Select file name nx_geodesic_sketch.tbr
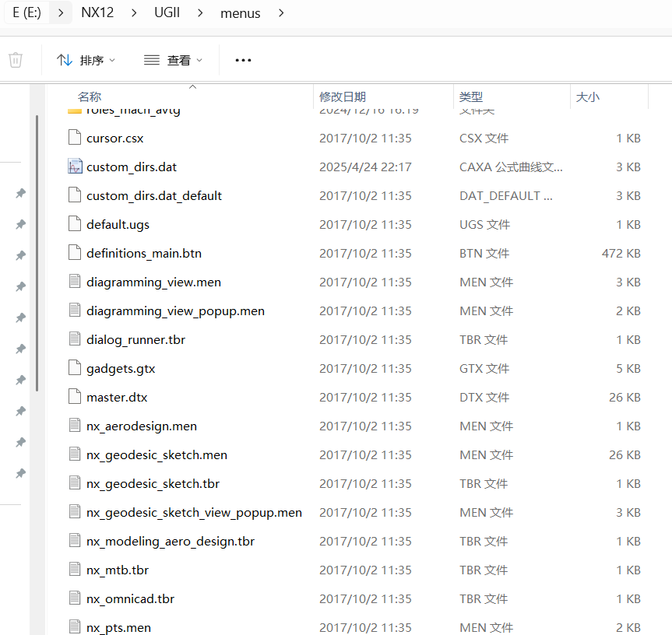Screen dimensions: 672x635 [x=153, y=484]
